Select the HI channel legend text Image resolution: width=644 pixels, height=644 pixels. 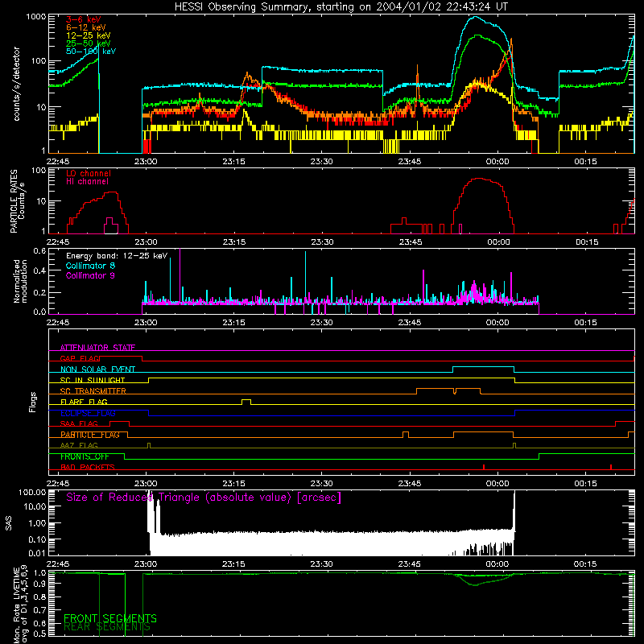[88, 182]
